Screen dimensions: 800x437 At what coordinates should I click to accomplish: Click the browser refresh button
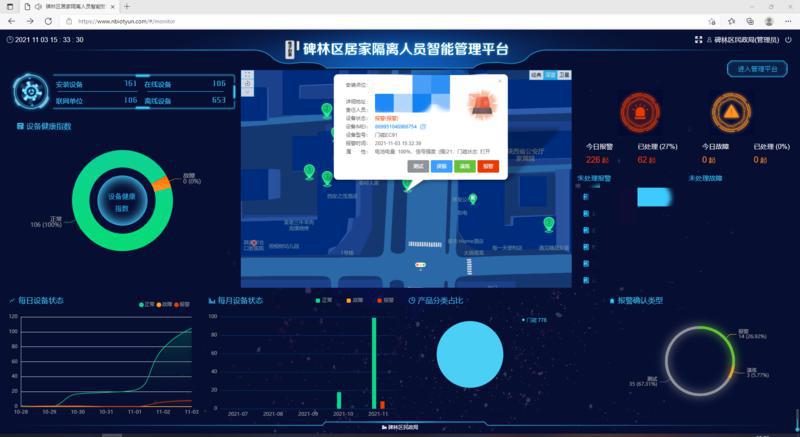tap(41, 20)
